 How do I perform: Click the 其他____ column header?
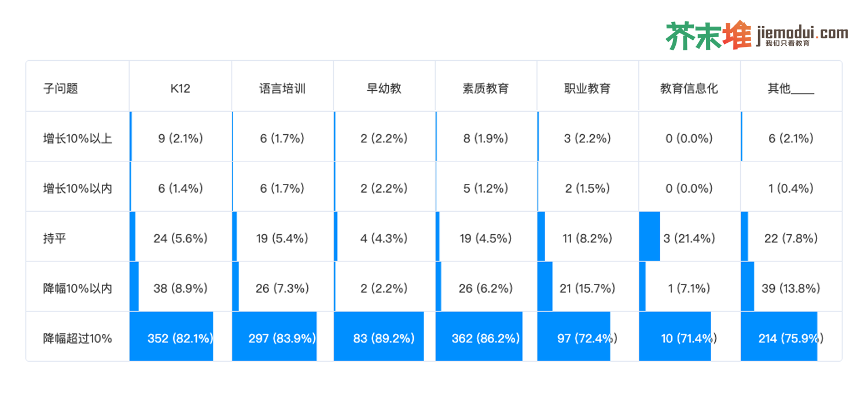pyautogui.click(x=790, y=89)
